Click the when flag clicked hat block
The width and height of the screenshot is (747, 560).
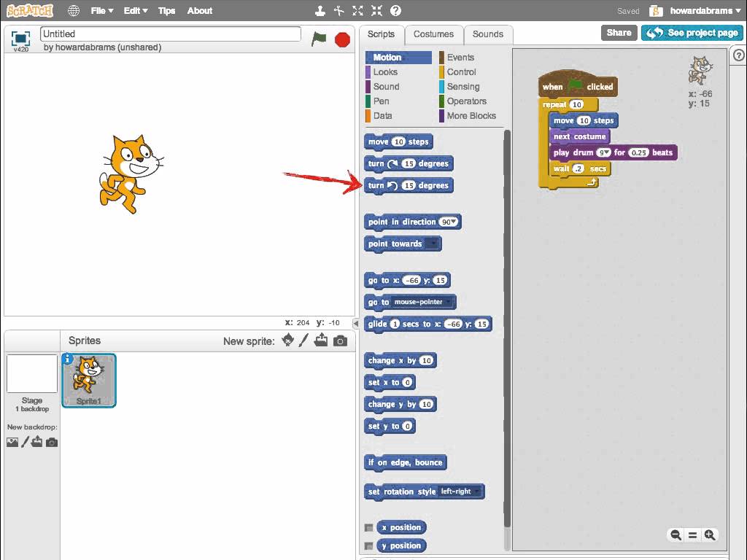pos(578,85)
